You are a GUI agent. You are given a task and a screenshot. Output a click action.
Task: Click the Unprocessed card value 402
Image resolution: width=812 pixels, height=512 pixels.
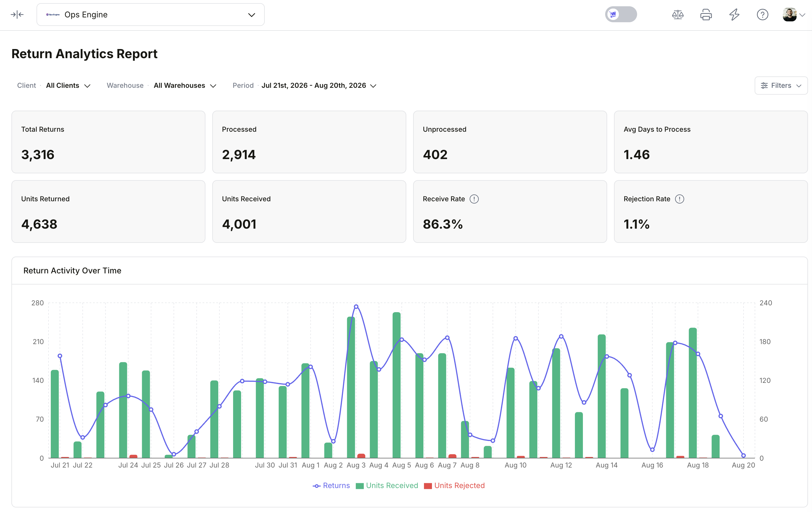point(435,155)
